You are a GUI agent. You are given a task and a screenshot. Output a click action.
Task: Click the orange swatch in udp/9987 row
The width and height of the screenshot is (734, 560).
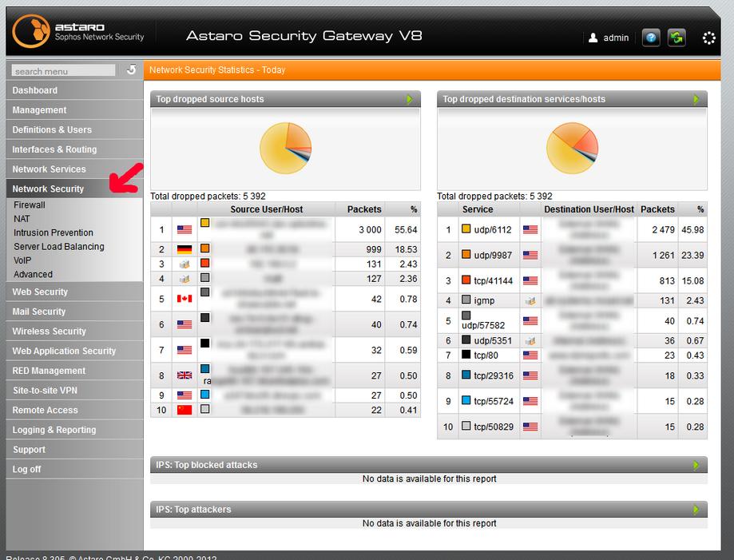[466, 254]
